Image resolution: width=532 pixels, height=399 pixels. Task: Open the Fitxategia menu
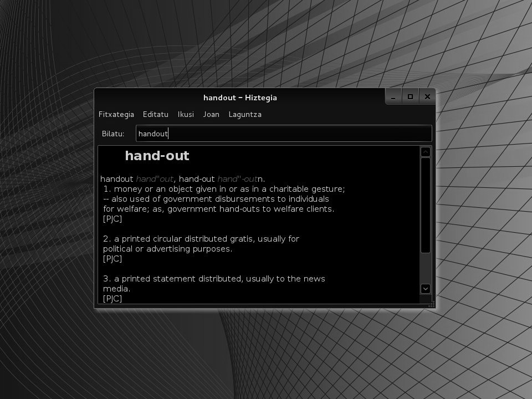coord(116,114)
